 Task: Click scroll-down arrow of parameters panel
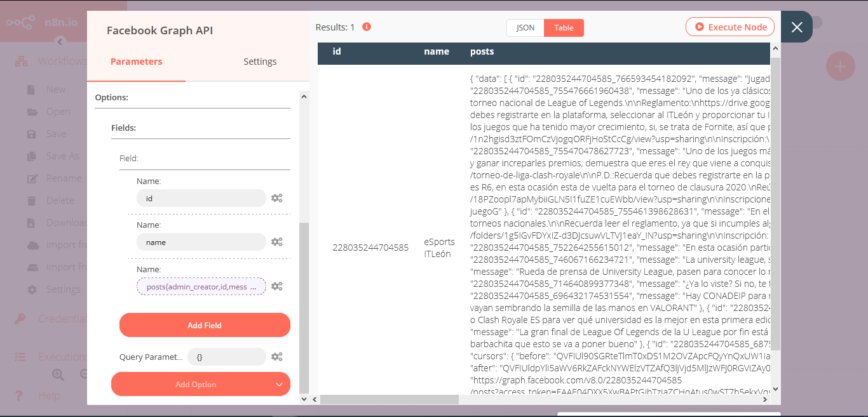(x=304, y=399)
